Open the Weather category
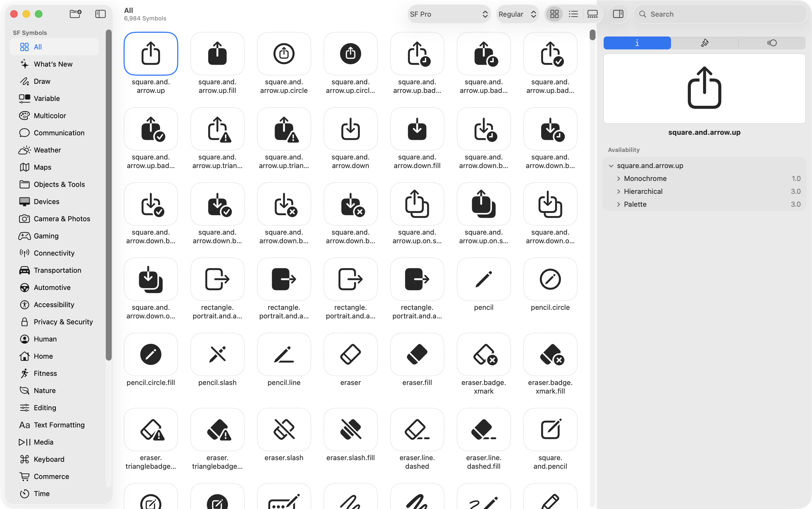The image size is (812, 509). point(47,150)
